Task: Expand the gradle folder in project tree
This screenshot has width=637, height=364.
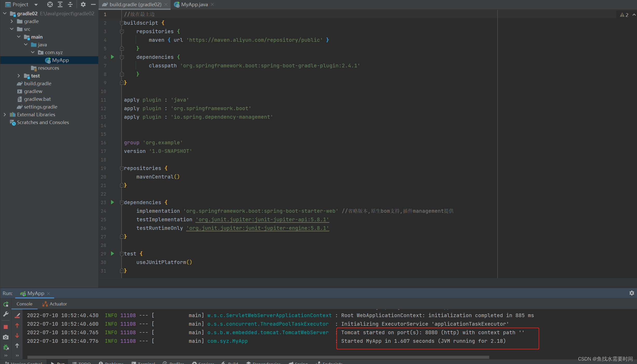Action: point(12,21)
